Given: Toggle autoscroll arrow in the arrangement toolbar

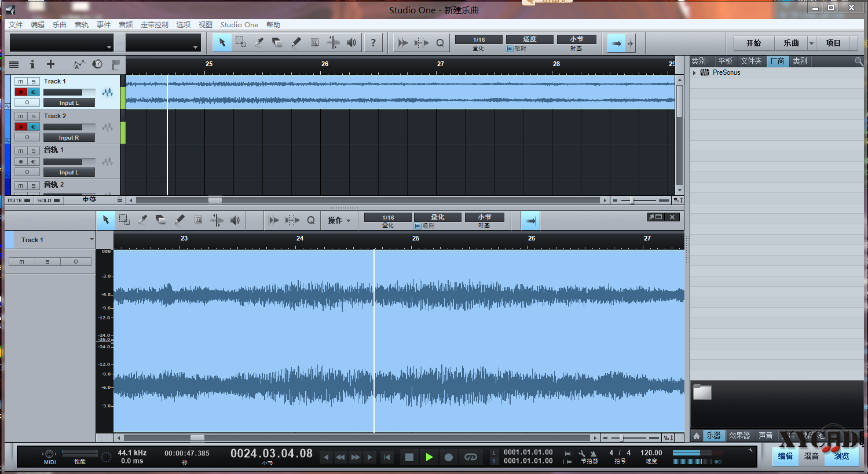Looking at the screenshot, I should [616, 43].
